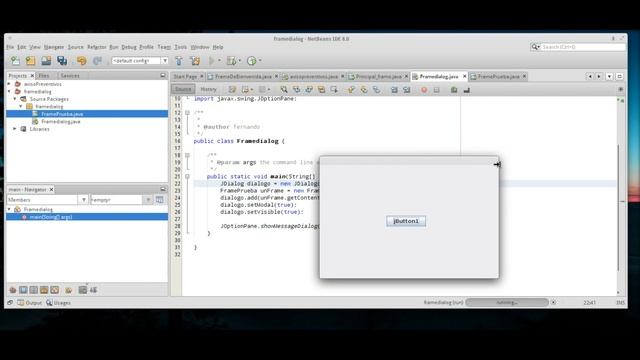This screenshot has height=360, width=640.
Task: Toggle Show Static Members filter in Navigator
Action: [x=33, y=290]
